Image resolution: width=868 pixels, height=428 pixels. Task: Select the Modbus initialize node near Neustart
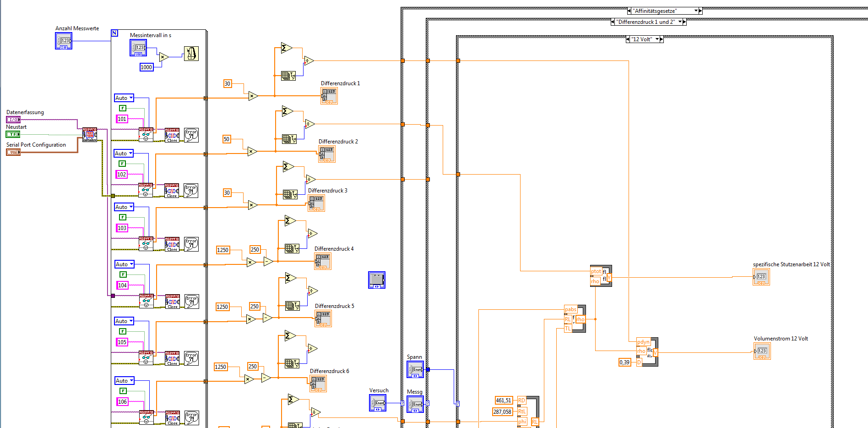(90, 135)
